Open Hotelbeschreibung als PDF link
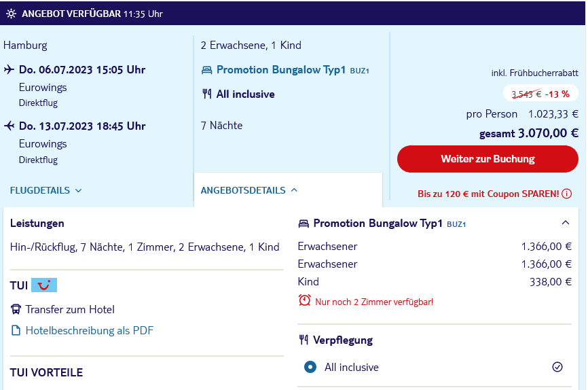This screenshot has height=390, width=588. 89,330
